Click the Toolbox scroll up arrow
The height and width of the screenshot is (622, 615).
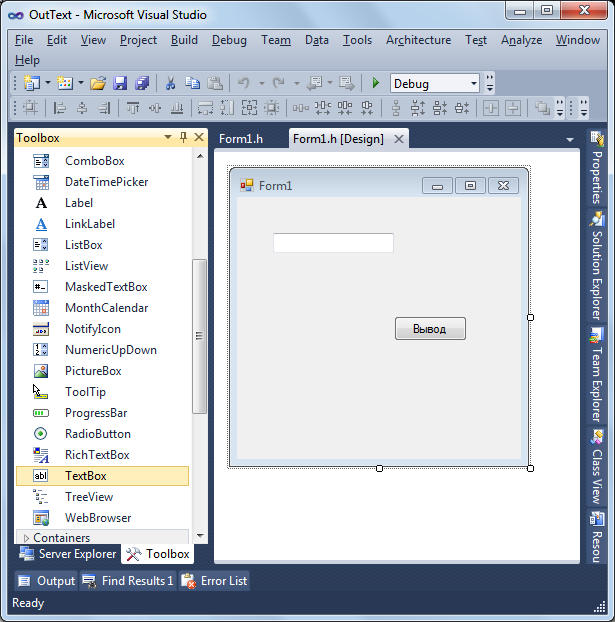(200, 156)
